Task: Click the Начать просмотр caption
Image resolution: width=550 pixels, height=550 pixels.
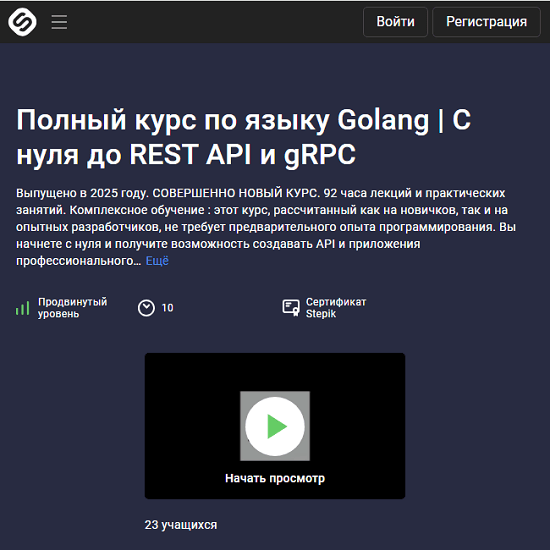Action: [x=275, y=478]
